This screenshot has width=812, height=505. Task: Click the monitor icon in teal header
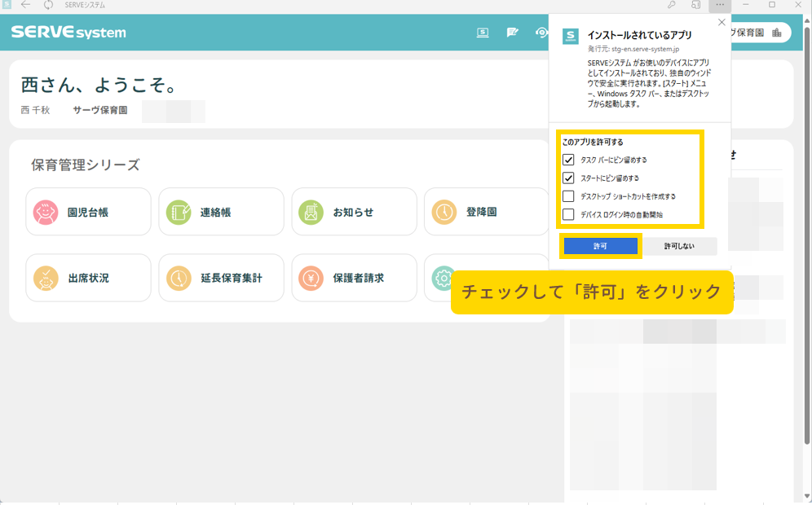pyautogui.click(x=483, y=33)
